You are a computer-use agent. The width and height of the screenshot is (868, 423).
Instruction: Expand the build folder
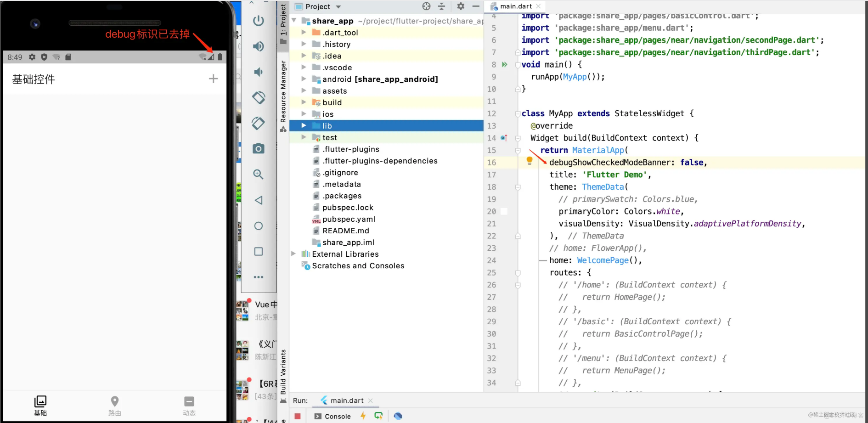[304, 102]
